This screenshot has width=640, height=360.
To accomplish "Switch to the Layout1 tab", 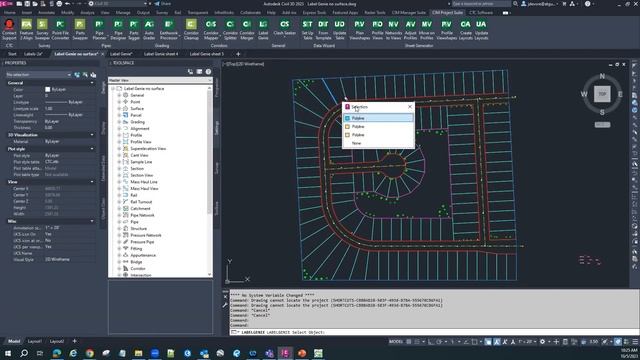I will 35,341.
